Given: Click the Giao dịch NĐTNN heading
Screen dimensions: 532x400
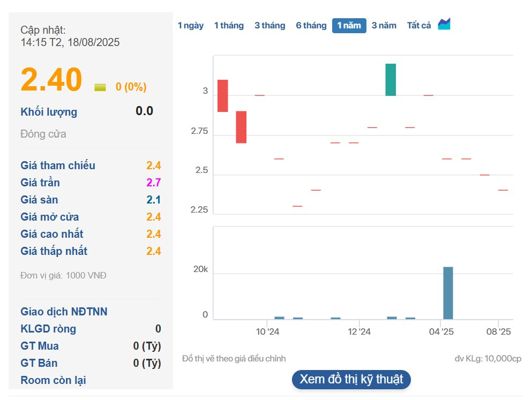Looking at the screenshot, I should click(x=64, y=312).
